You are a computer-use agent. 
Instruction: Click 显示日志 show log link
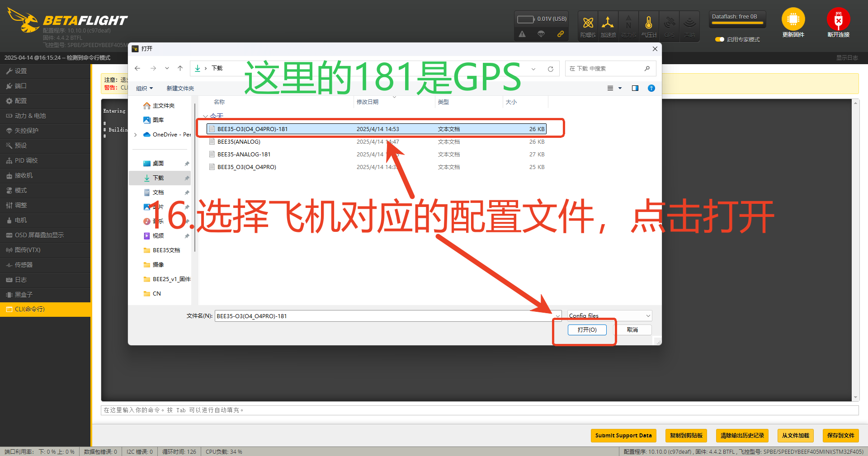click(x=847, y=58)
